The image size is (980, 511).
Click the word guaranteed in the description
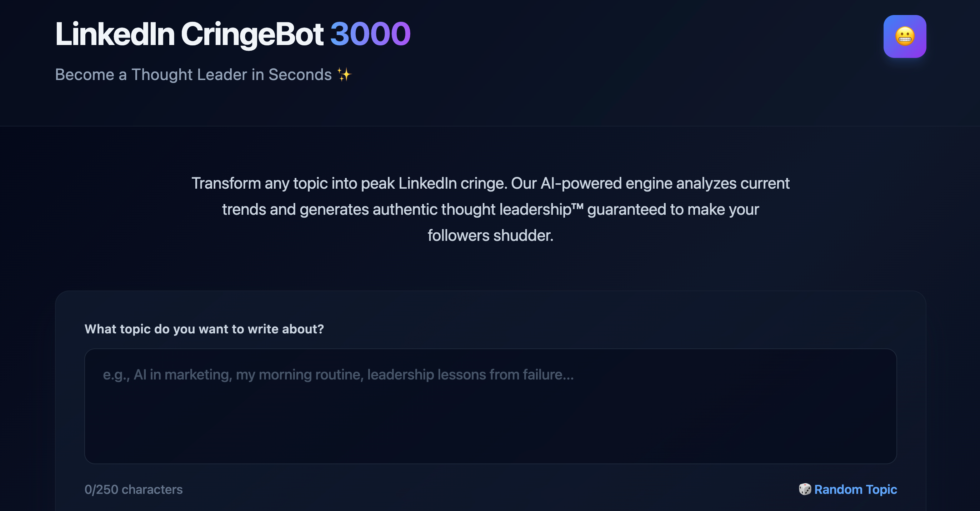coord(626,209)
